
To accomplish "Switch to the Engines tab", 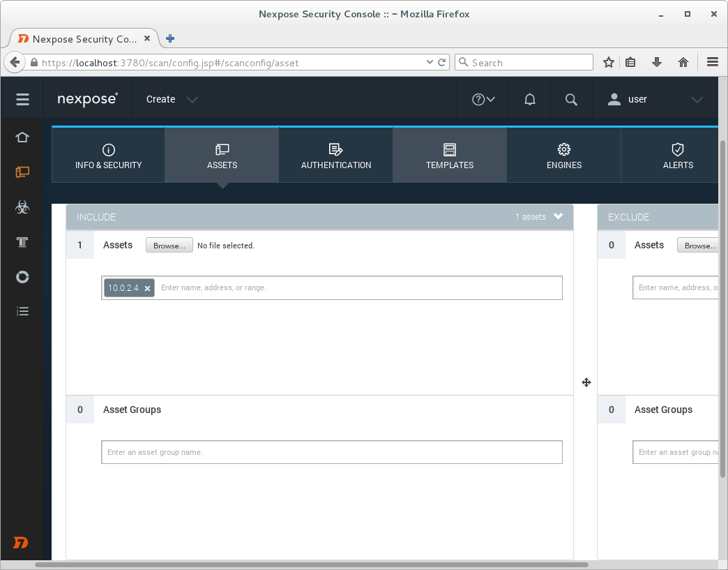I will click(x=563, y=155).
